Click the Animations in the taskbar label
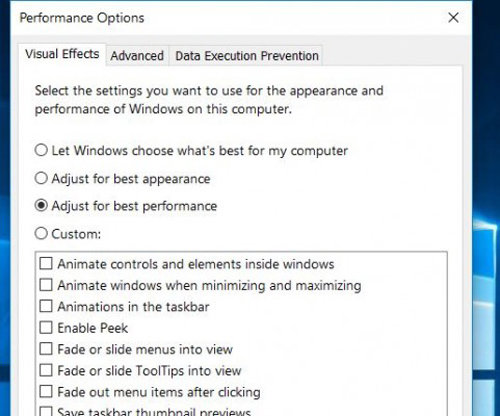The width and height of the screenshot is (500, 416). pyautogui.click(x=133, y=307)
